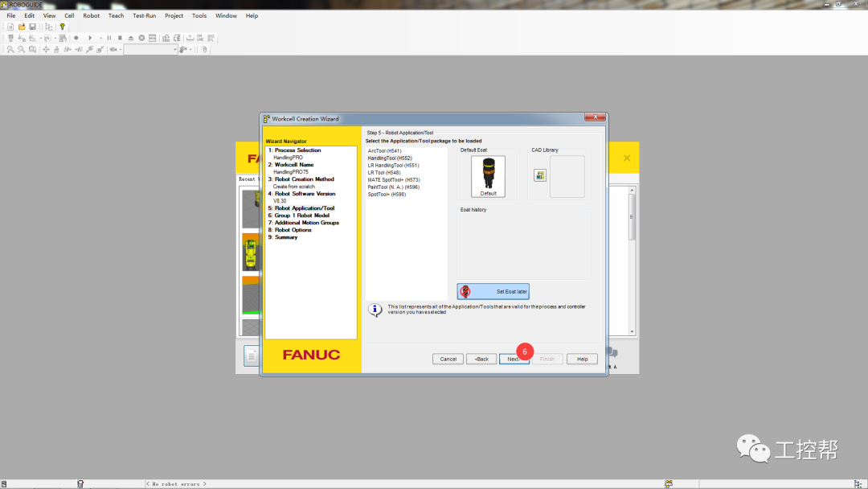Click the background window vertical scrollbar
Image resolution: width=868 pixels, height=489 pixels.
632,261
